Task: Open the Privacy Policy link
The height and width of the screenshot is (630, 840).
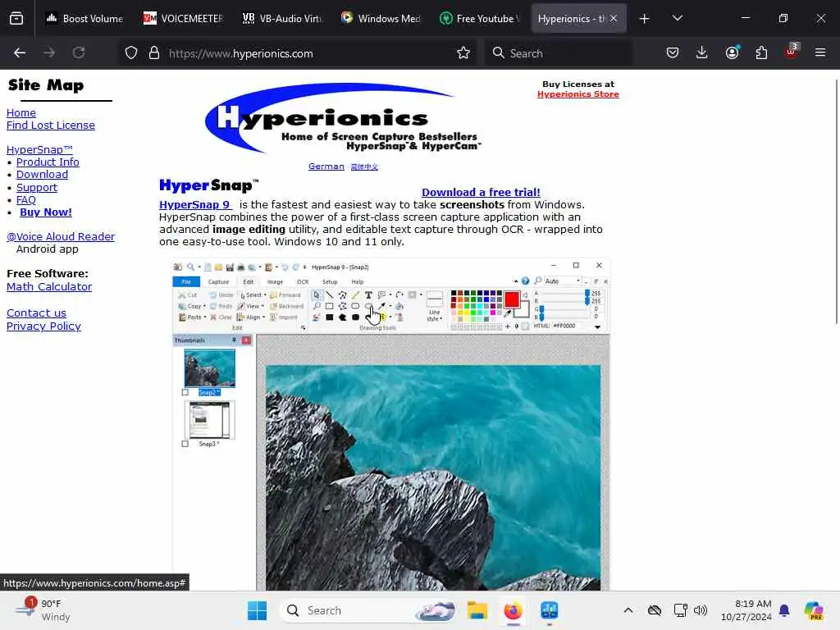Action: point(44,326)
